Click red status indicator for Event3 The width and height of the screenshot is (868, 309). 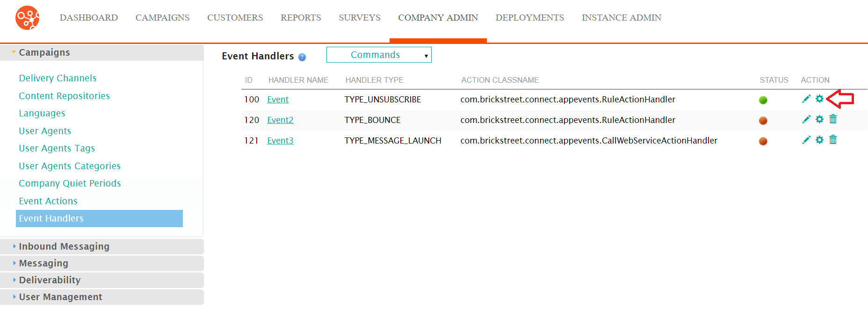point(763,141)
